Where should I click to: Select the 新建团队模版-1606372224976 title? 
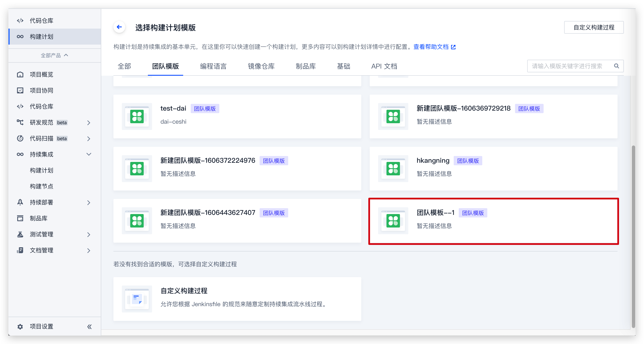[x=208, y=161]
